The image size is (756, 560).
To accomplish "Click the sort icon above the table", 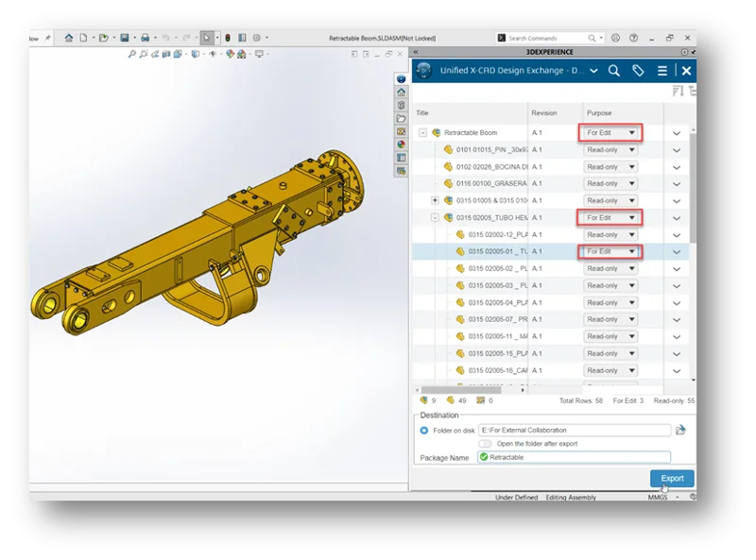I will point(678,92).
